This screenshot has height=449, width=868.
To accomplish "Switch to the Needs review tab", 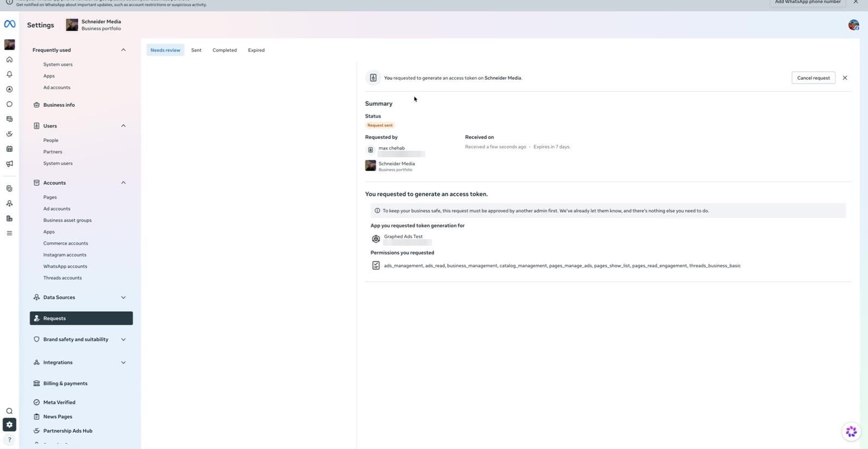I will (x=165, y=50).
